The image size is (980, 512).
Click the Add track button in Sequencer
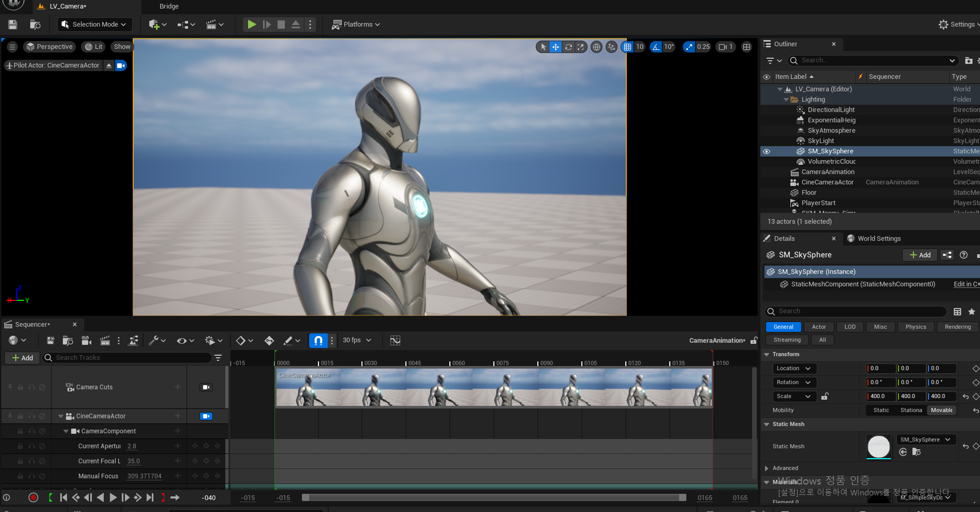click(x=23, y=358)
